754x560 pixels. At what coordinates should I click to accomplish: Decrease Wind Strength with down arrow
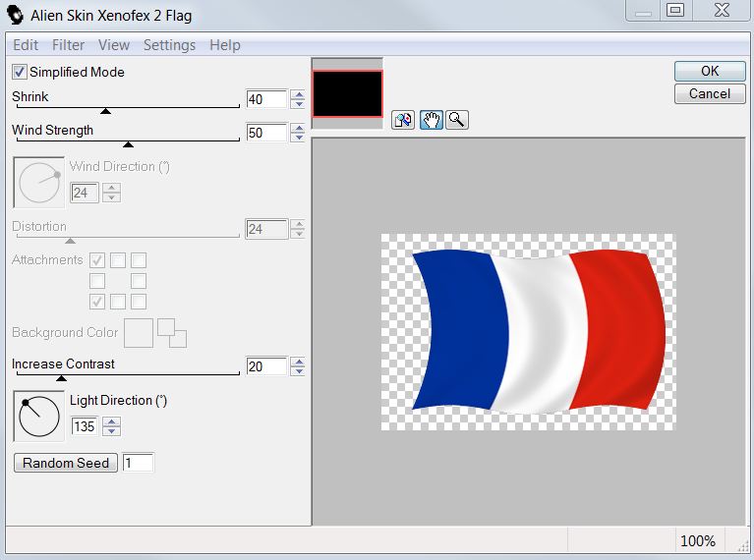click(299, 137)
